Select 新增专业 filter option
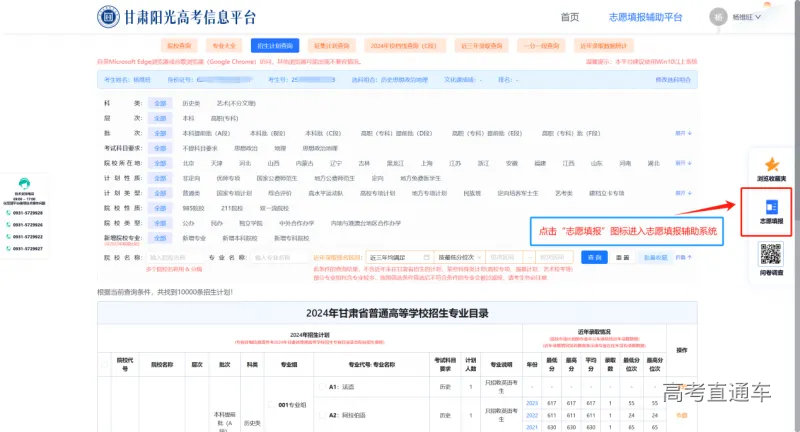This screenshot has height=432, width=800. tap(194, 238)
